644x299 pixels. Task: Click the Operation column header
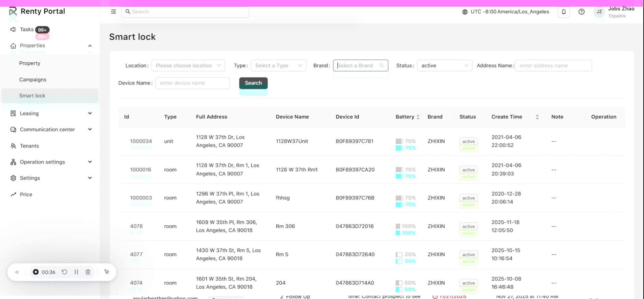[604, 117]
